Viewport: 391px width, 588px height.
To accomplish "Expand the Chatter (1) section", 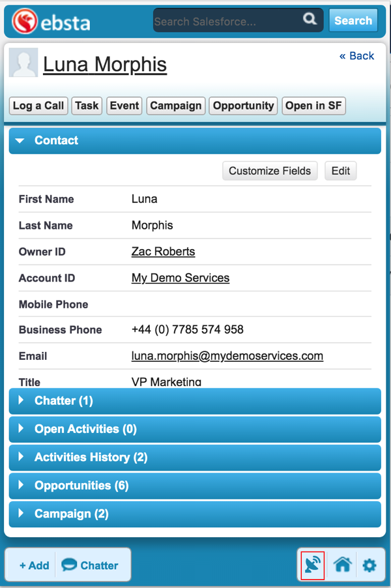I will click(x=195, y=401).
